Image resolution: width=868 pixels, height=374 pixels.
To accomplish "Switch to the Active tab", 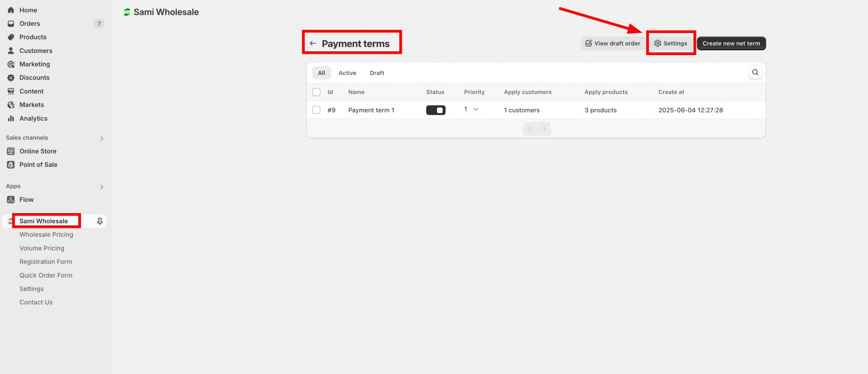I will (x=347, y=73).
